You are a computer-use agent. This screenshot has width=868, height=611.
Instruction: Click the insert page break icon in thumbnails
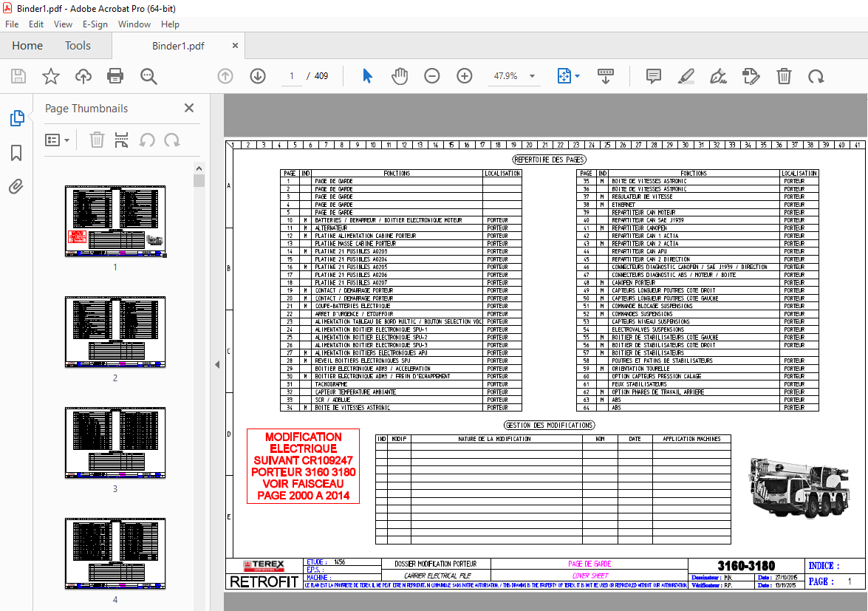pos(121,140)
